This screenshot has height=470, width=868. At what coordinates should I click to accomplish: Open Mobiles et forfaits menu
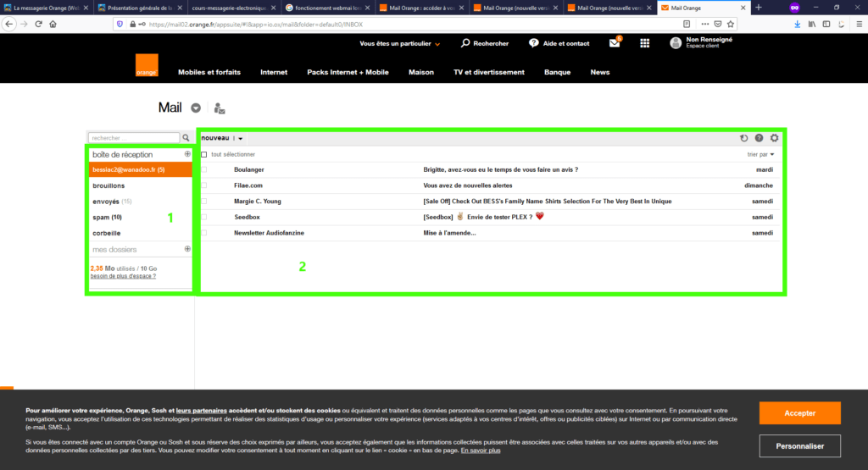tap(209, 73)
